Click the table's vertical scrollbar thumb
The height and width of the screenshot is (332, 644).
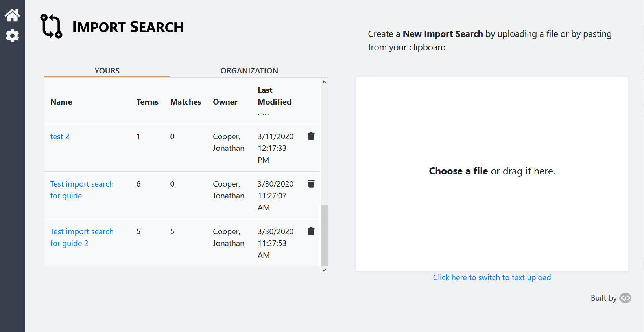pyautogui.click(x=324, y=235)
